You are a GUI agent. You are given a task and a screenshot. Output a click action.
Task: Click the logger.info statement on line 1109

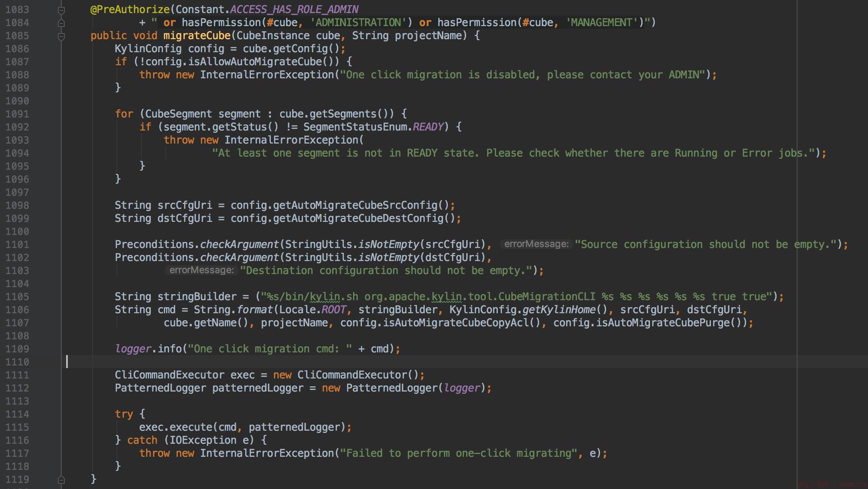257,348
